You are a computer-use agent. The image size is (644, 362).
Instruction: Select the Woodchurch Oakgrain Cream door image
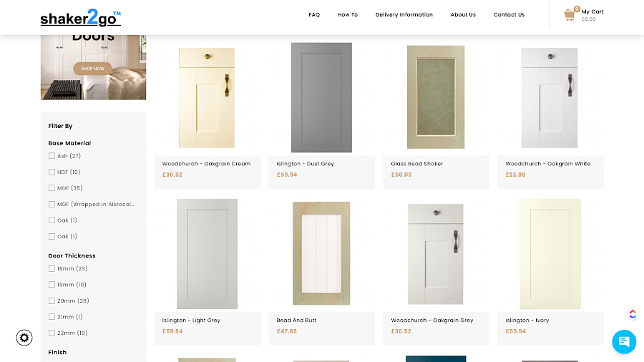207,97
